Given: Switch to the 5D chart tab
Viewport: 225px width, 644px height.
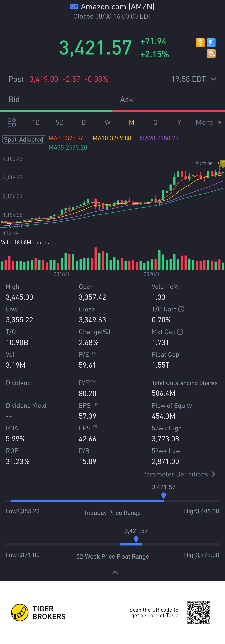Looking at the screenshot, I should tap(60, 123).
